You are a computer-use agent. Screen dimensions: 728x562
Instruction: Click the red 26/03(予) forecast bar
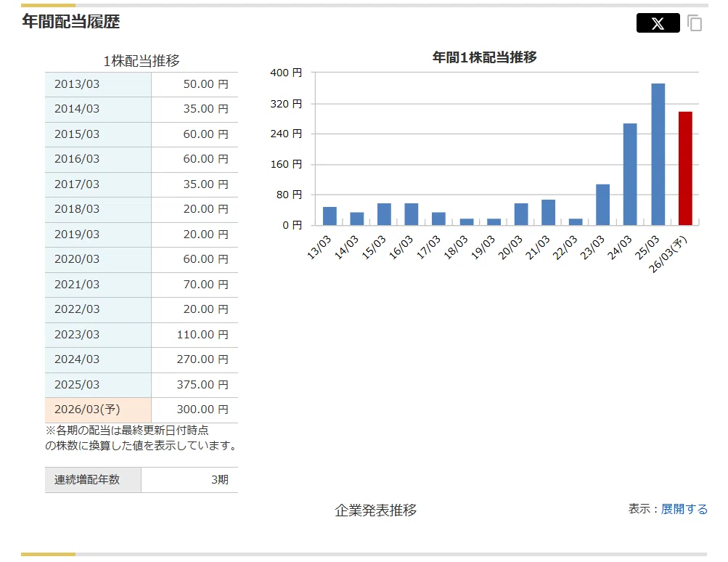point(685,168)
